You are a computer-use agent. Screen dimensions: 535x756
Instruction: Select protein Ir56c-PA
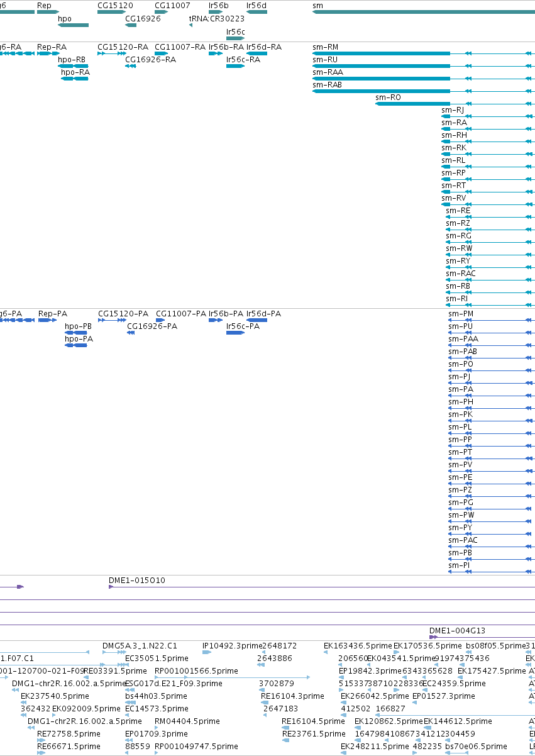point(235,333)
